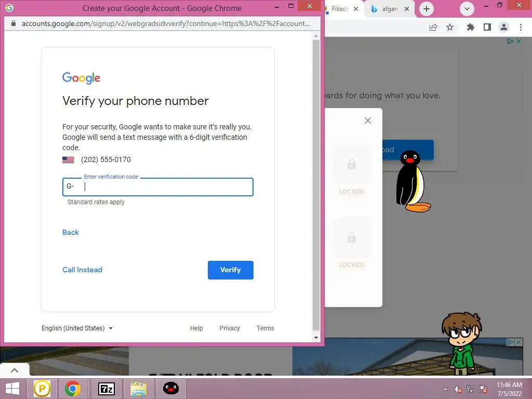Choose the Call instead link
Screen dimensions: 532x399
82,270
